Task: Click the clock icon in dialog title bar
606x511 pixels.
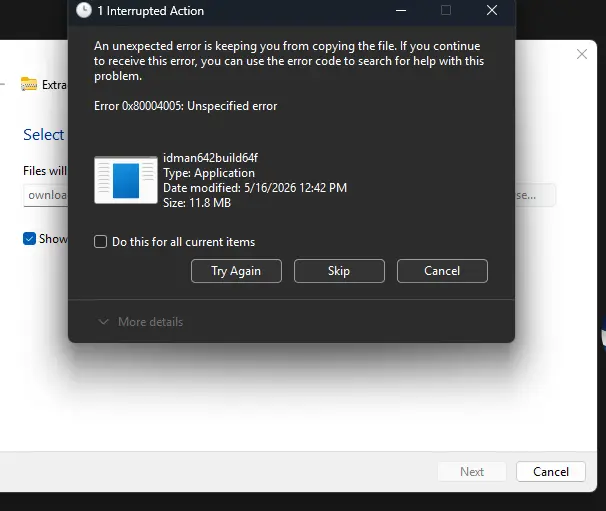Action: 84,10
